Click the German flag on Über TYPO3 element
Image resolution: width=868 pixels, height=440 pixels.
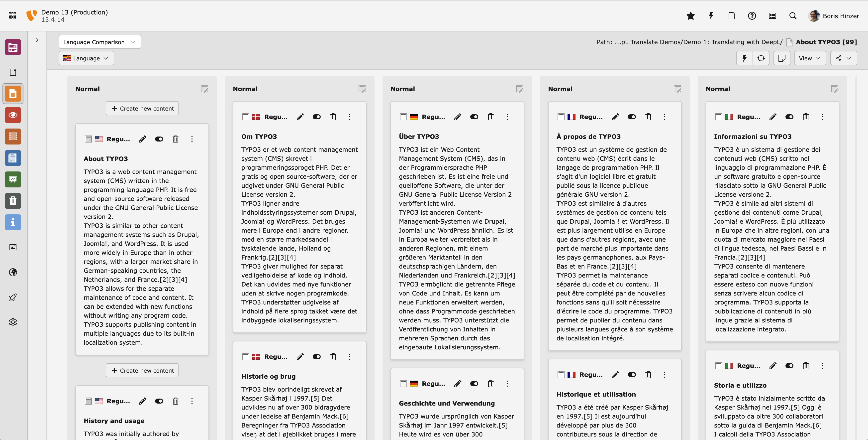coord(414,117)
